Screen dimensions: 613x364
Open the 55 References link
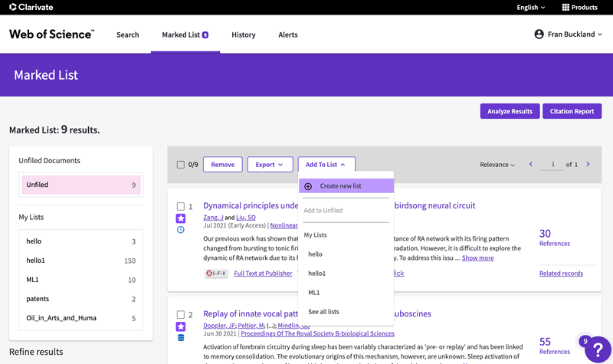[x=555, y=346]
